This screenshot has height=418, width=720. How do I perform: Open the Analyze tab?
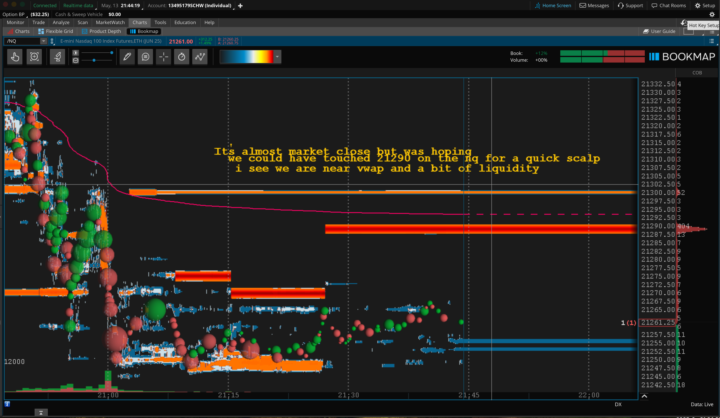[x=61, y=23]
